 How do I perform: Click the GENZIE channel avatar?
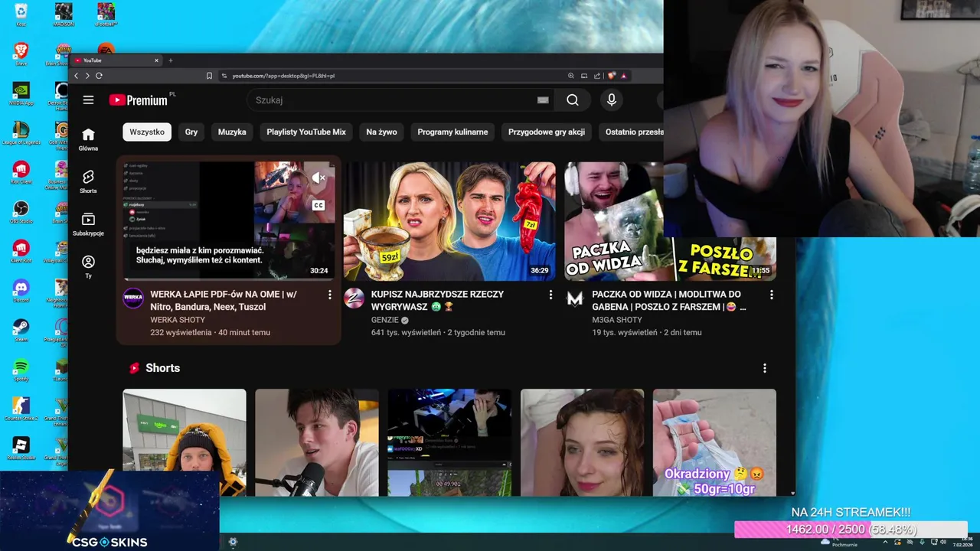[x=354, y=298]
